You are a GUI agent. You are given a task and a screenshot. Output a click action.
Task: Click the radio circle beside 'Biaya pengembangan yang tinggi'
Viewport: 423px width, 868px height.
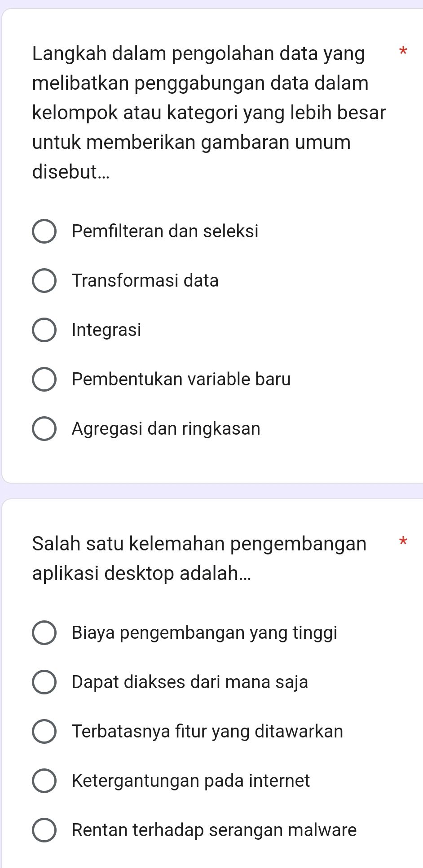[44, 632]
